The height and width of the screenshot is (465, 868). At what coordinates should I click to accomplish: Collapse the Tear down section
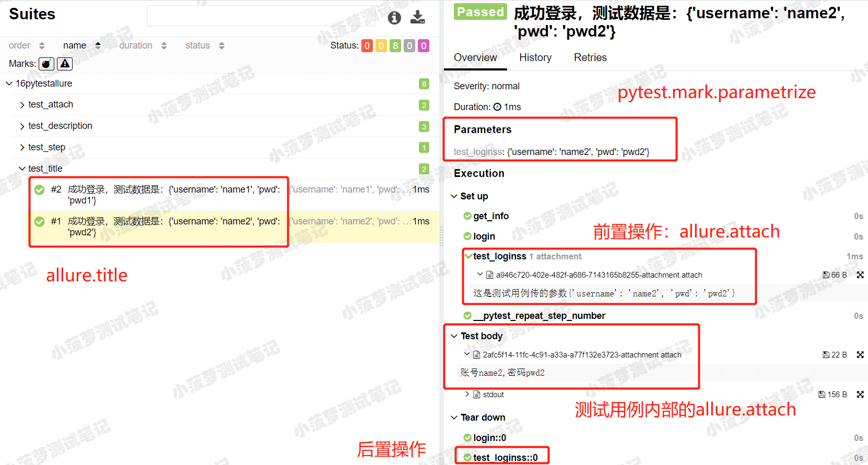click(454, 418)
